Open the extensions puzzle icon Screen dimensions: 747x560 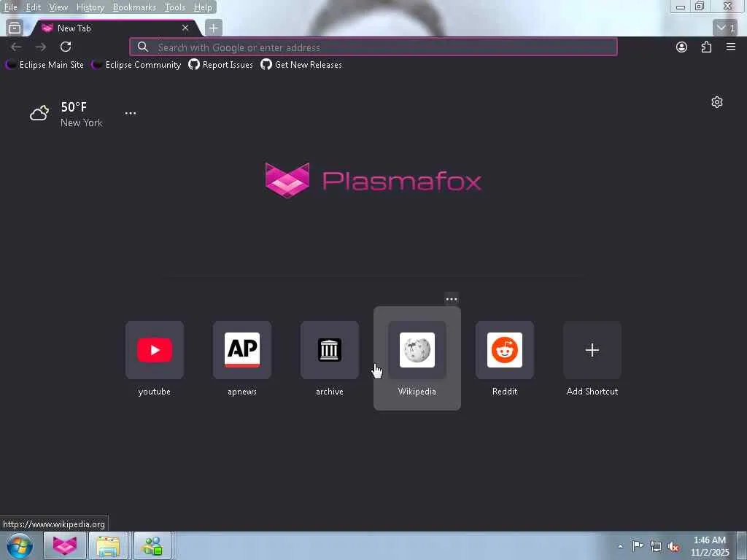(x=706, y=47)
